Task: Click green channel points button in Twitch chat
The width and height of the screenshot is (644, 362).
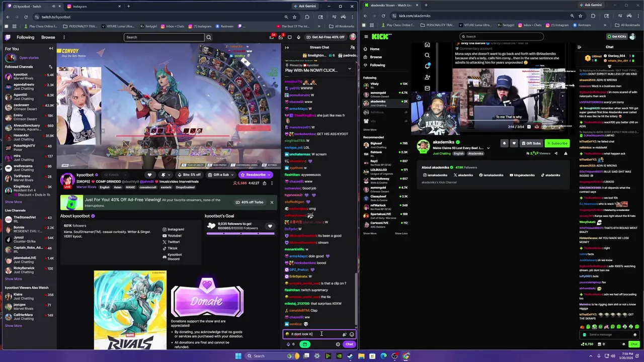Action: pos(305,344)
